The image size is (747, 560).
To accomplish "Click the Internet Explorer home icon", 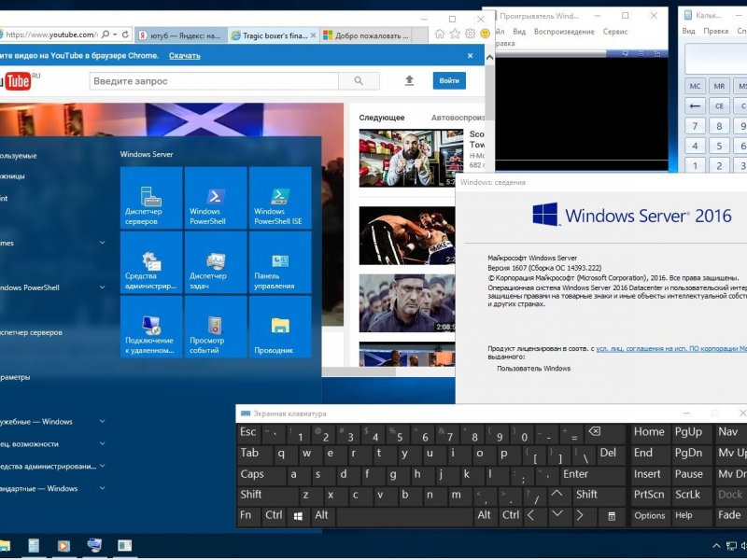I will [440, 34].
